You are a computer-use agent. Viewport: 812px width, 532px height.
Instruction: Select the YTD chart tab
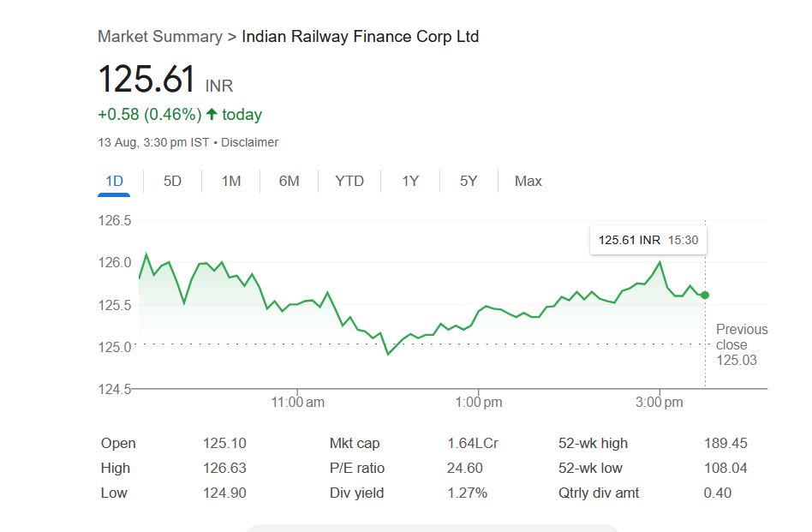point(349,181)
